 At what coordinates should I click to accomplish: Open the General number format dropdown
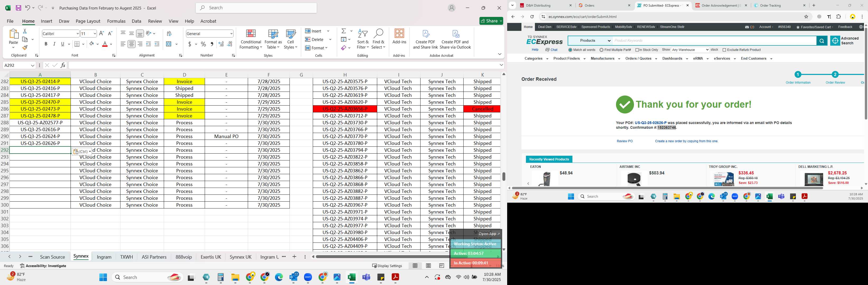click(231, 33)
